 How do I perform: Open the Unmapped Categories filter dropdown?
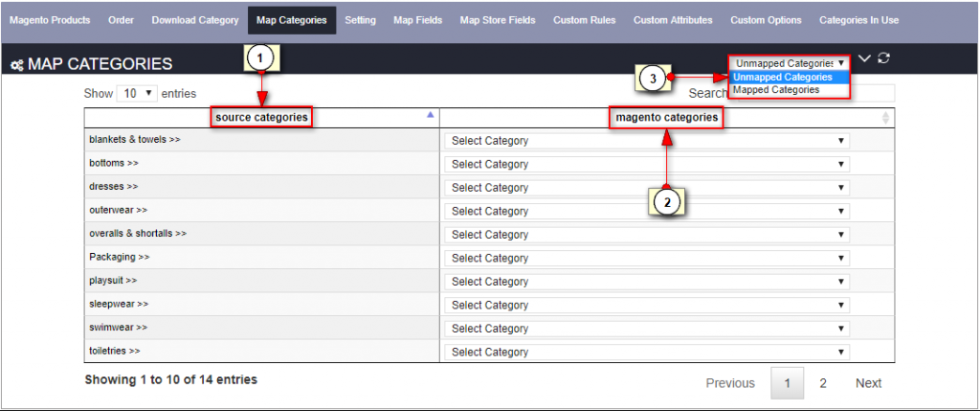(790, 63)
